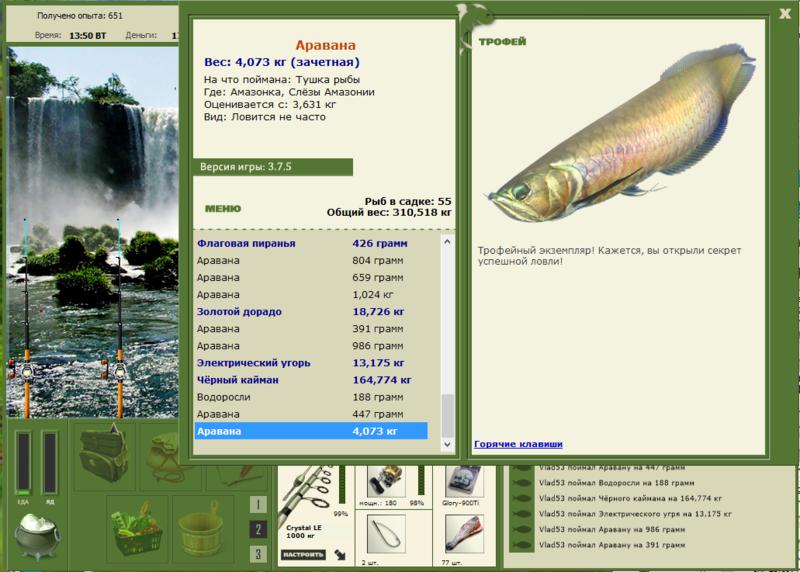Screen dimensions: 800x572
Task: Select the hook slot with 2 шт.
Action: click(386, 535)
